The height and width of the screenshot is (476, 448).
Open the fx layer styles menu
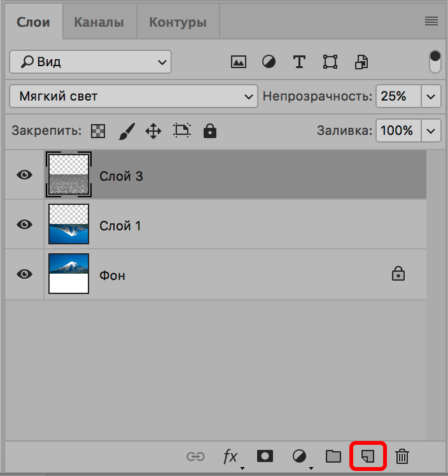coord(230,456)
